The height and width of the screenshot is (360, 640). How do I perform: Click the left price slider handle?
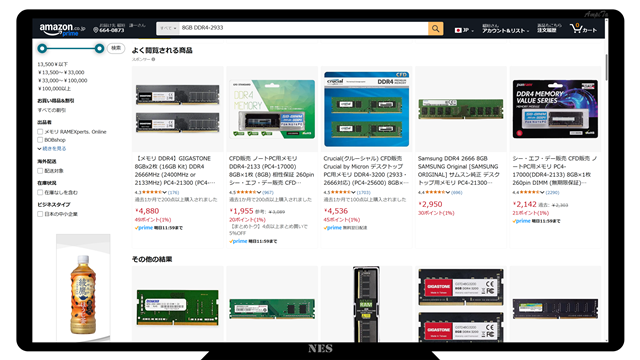tap(42, 49)
